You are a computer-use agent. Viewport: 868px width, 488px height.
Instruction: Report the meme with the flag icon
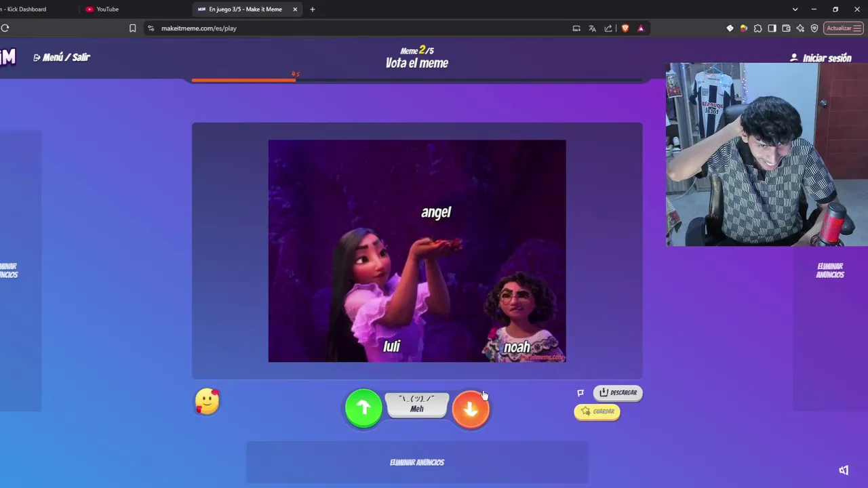580,392
